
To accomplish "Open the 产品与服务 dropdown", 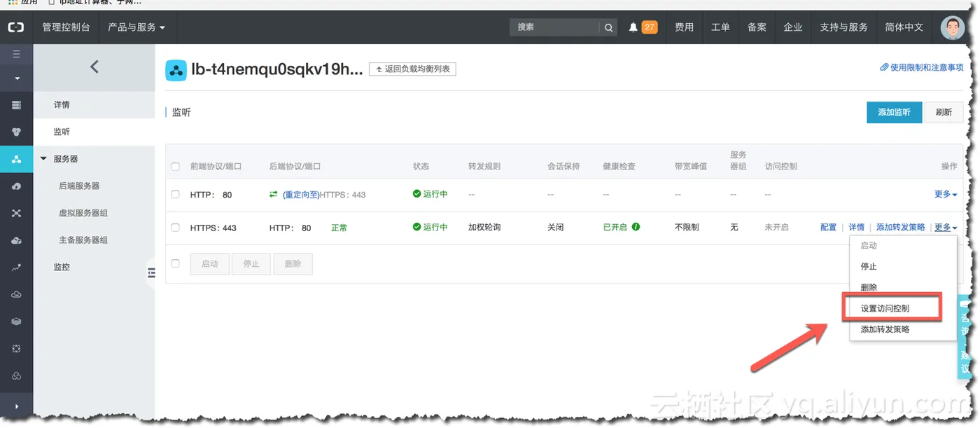I will tap(136, 27).
